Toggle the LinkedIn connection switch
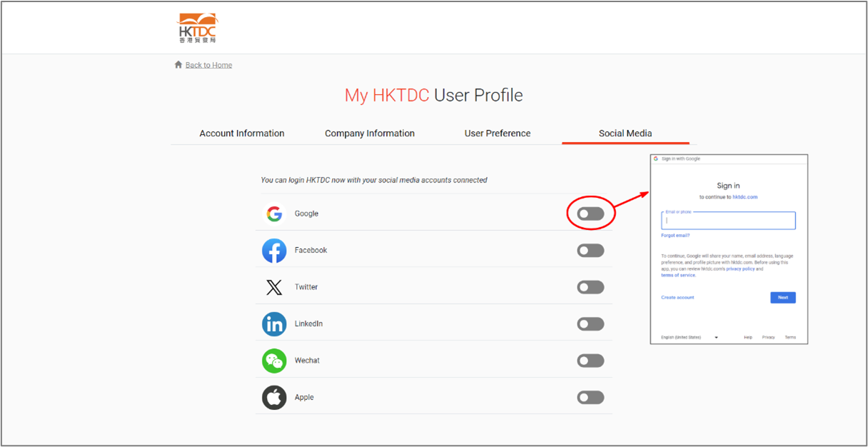The height and width of the screenshot is (447, 868). point(590,324)
